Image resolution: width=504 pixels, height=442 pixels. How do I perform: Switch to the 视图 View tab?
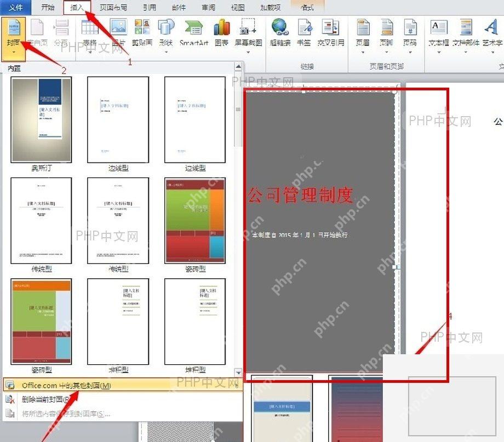click(x=238, y=7)
